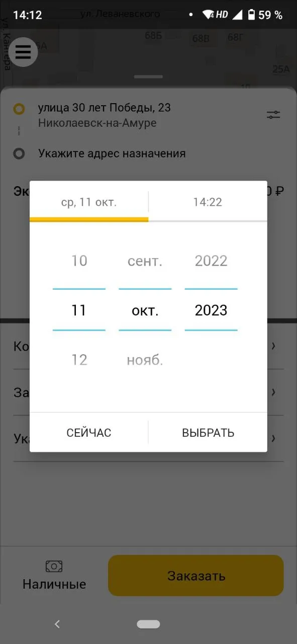Select year 2022 in picker
Screen dimensions: 297x644
pos(211,261)
